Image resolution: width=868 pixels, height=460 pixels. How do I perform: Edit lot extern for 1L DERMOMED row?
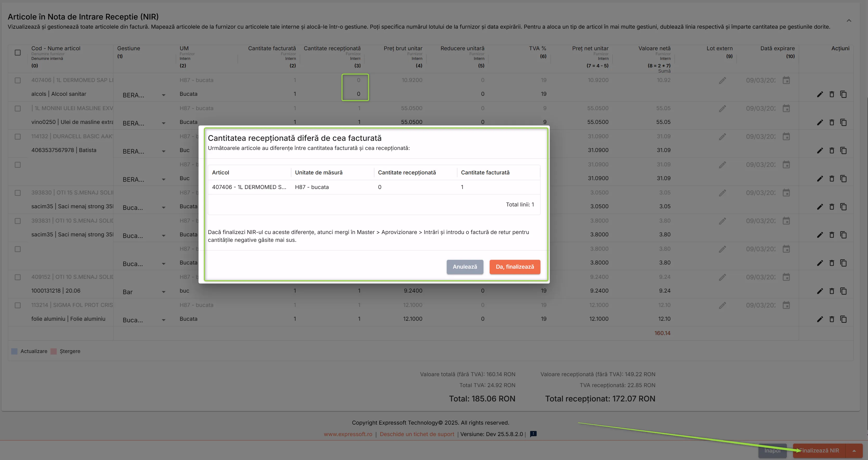coord(722,81)
